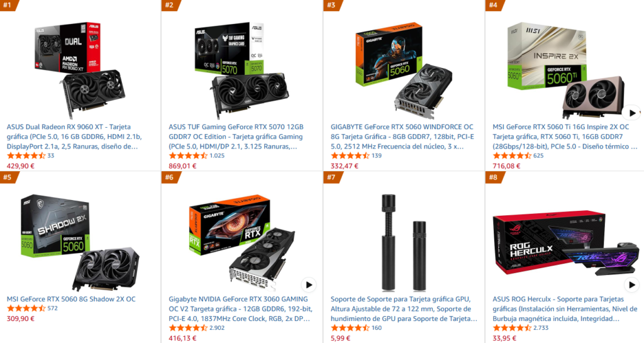The width and height of the screenshot is (644, 343).
Task: Click star rating for GPU support bracket
Action: pyautogui.click(x=350, y=328)
